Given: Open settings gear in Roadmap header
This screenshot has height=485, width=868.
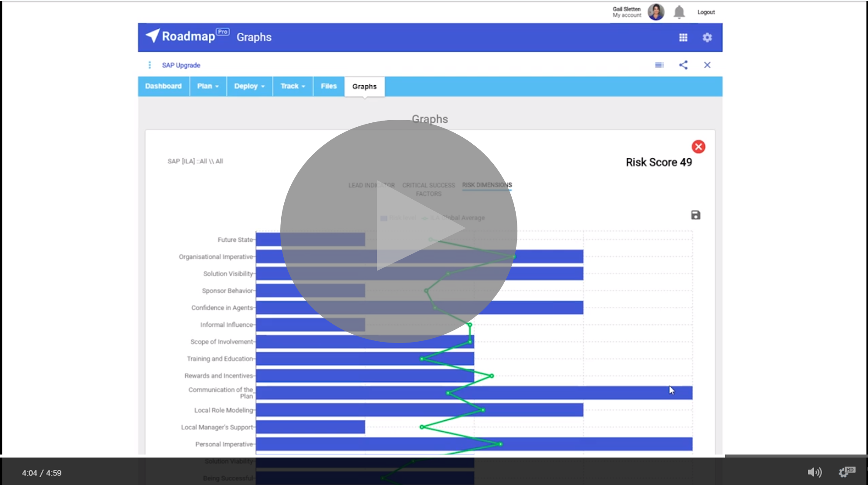Looking at the screenshot, I should 707,38.
